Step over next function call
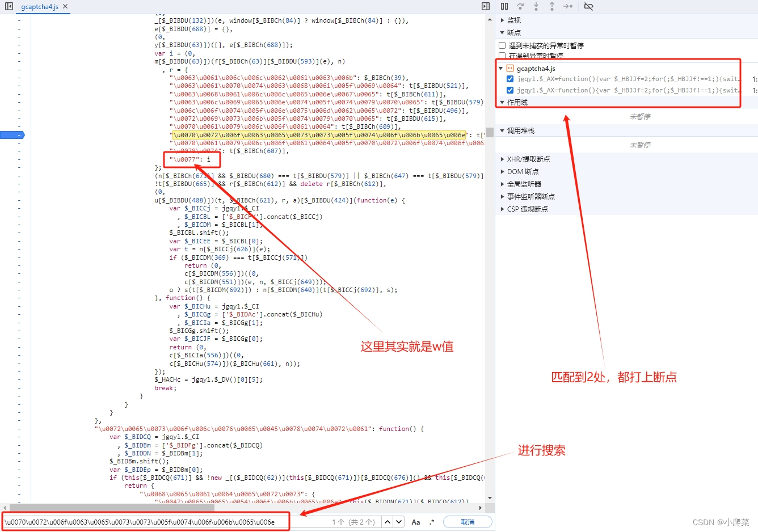Screen dimensions: 758x532 520,6
